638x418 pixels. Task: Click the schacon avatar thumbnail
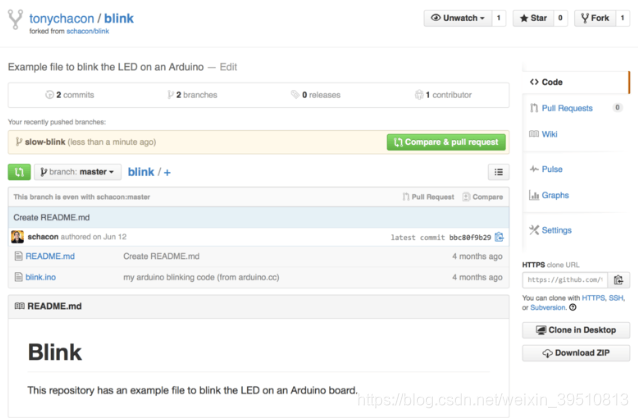17,237
